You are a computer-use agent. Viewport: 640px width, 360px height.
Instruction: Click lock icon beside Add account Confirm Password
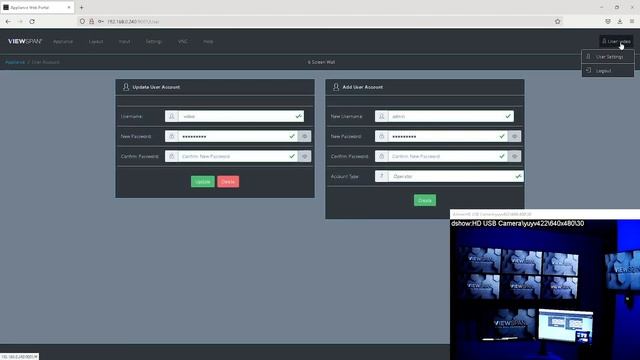pos(382,156)
